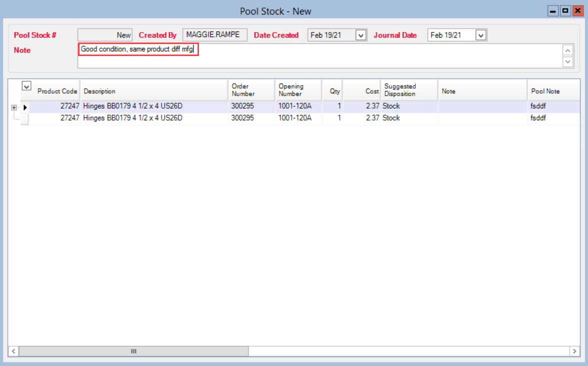
Task: Select the first row's row-selector arrow
Action: 25,108
